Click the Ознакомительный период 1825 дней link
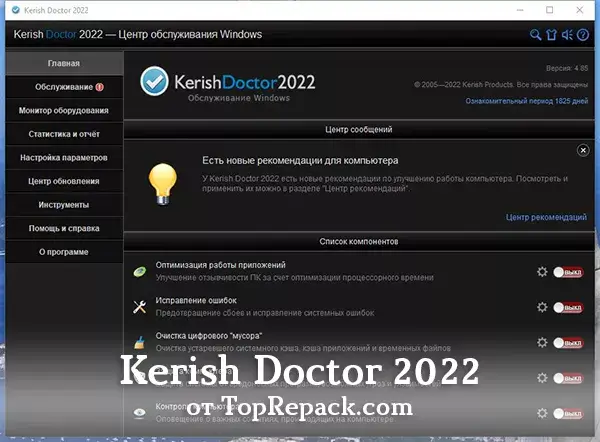Image resolution: width=600 pixels, height=442 pixels. click(527, 101)
